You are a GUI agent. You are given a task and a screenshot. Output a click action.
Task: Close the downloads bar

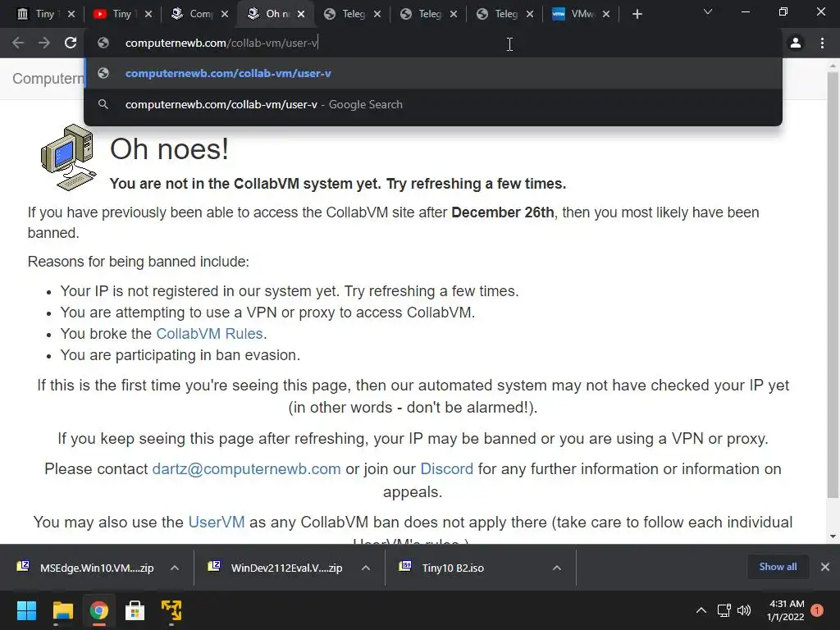point(825,567)
